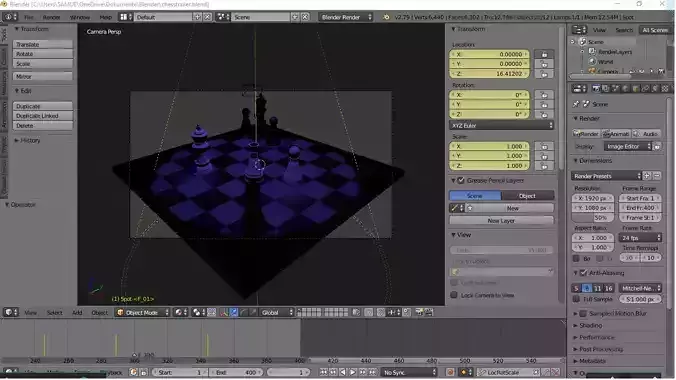This screenshot has width=676, height=380.
Task: Toggle lock on Location Z
Action: point(544,74)
